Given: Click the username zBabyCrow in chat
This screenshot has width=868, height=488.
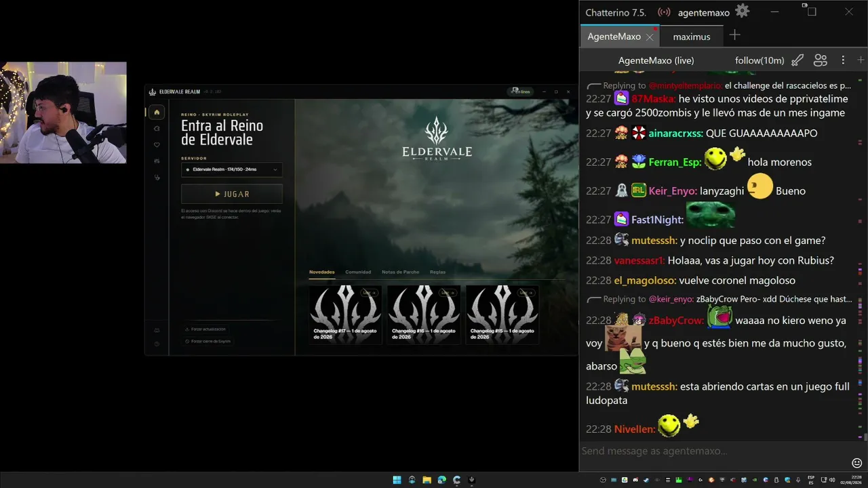Looking at the screenshot, I should pos(676,321).
